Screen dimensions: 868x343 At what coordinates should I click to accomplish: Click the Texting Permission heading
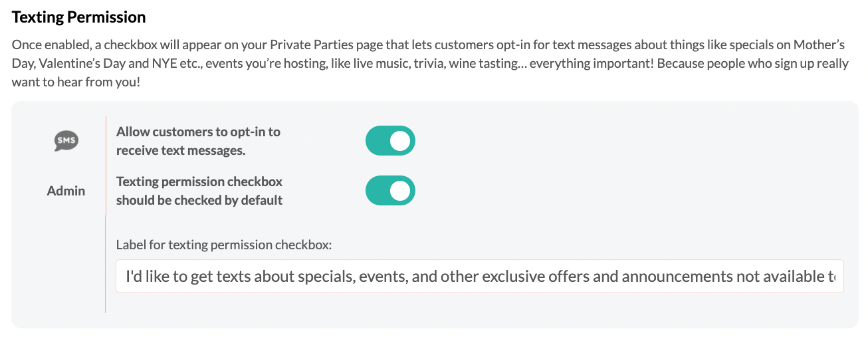[78, 17]
